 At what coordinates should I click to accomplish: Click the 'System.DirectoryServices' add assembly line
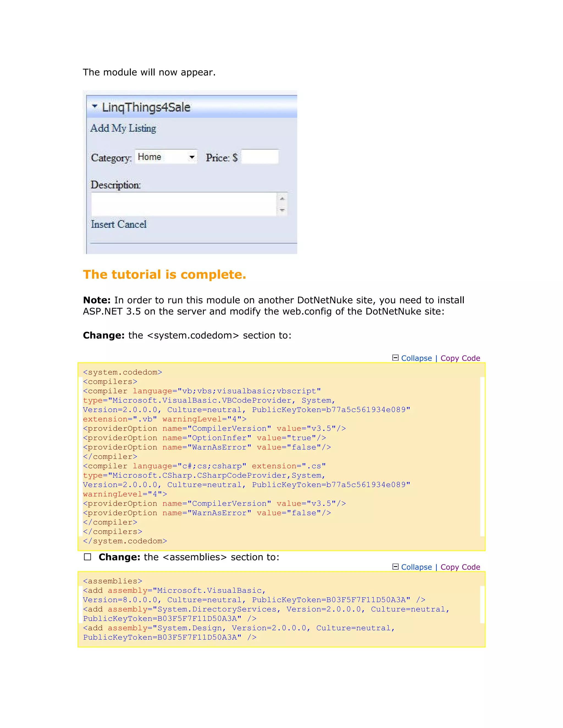[x=266, y=609]
